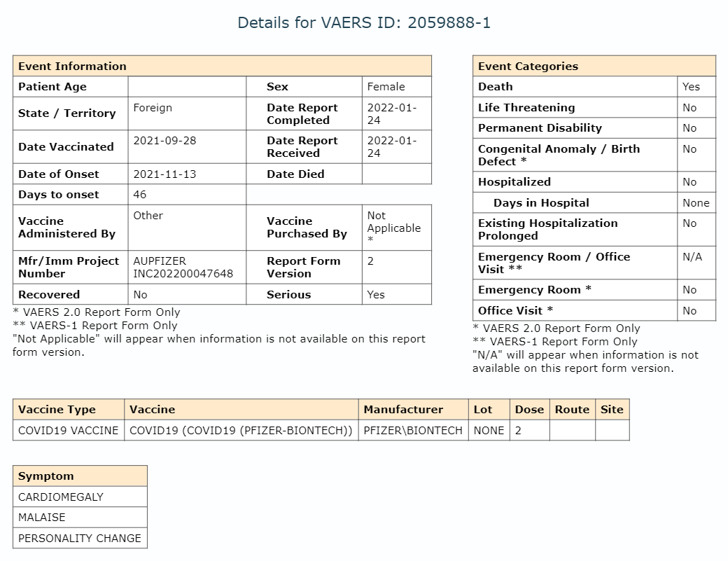Select the 'Event Information' table header
Screen dimensions: 728x561
pos(222,66)
